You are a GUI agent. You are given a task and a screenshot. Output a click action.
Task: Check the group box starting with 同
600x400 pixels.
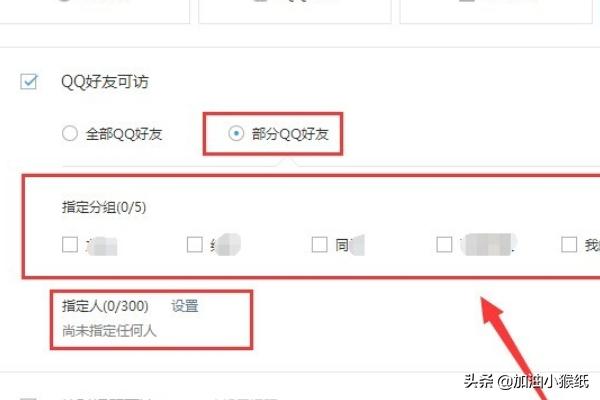pyautogui.click(x=320, y=244)
